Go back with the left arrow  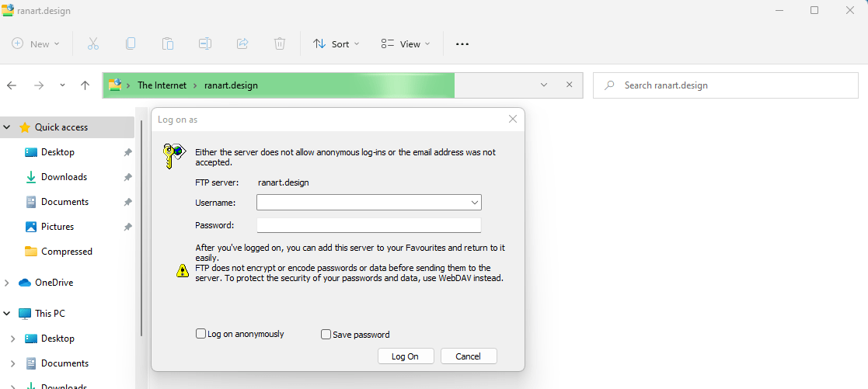[12, 85]
